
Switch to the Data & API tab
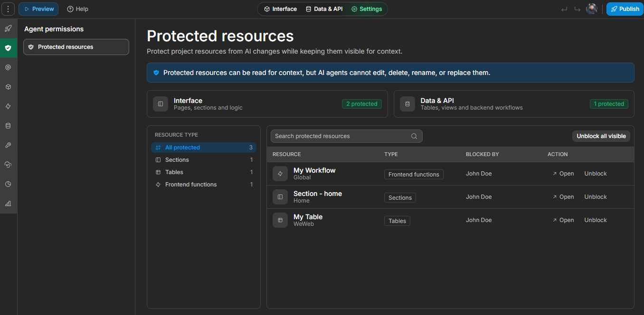click(324, 9)
